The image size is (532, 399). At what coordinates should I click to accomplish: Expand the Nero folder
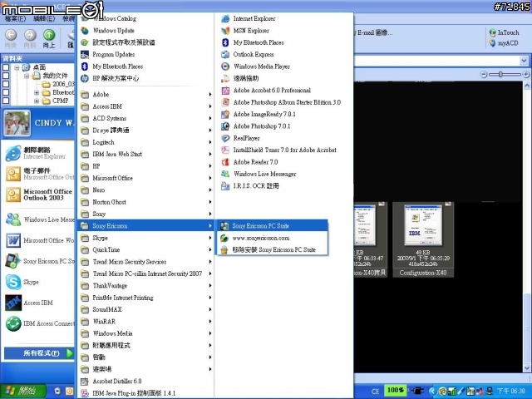(146, 190)
